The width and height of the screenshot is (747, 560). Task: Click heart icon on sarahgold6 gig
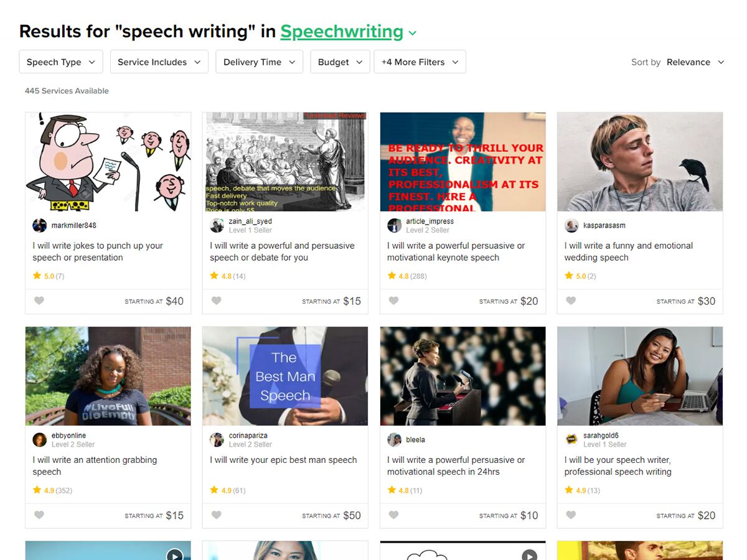[571, 515]
